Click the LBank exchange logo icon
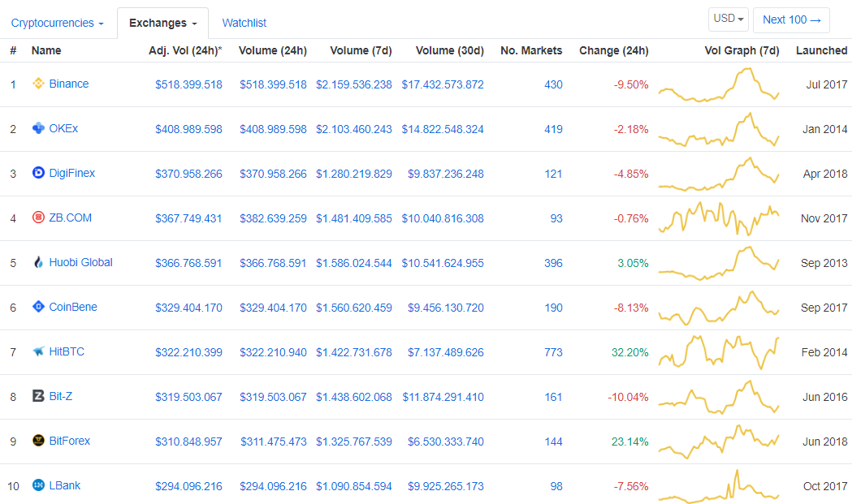This screenshot has width=861, height=504. (38, 485)
